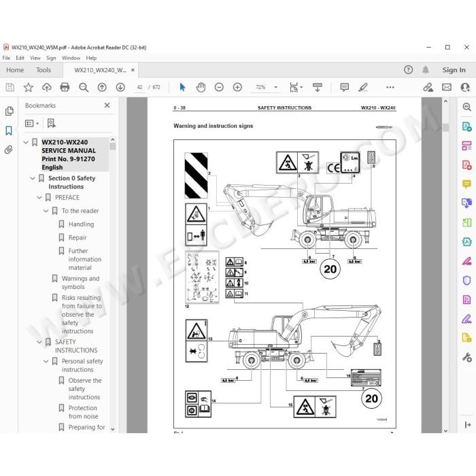
Task: Click find current bookmark icon
Action: click(x=51, y=123)
